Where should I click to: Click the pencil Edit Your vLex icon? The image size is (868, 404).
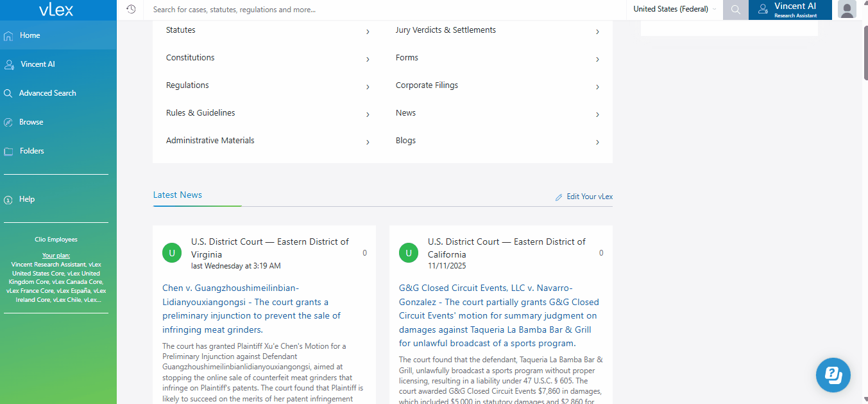pos(559,197)
